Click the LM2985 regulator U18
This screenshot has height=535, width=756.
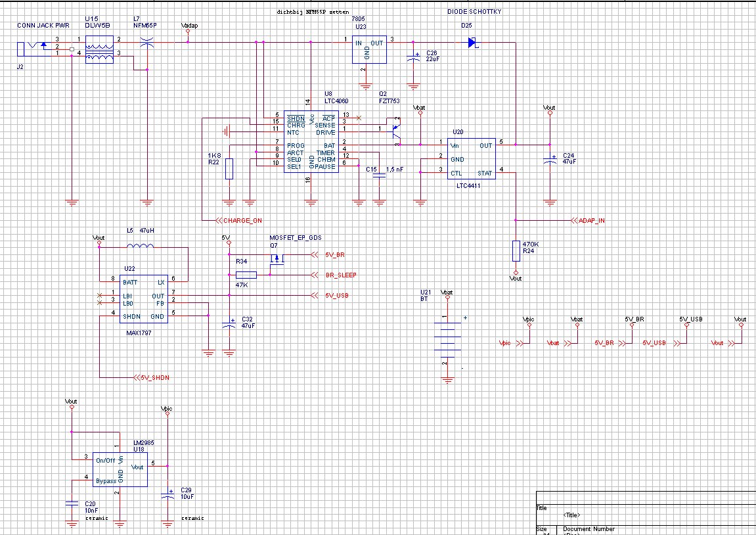click(120, 469)
